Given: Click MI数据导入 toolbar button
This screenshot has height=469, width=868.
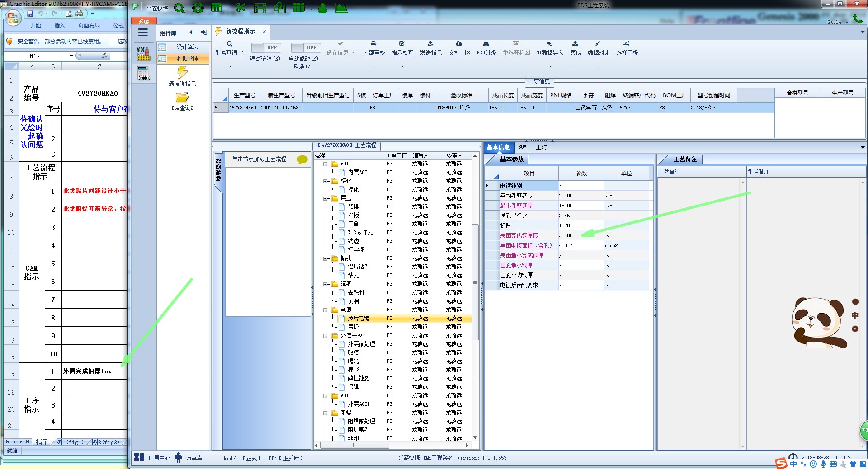Looking at the screenshot, I should pyautogui.click(x=550, y=48).
